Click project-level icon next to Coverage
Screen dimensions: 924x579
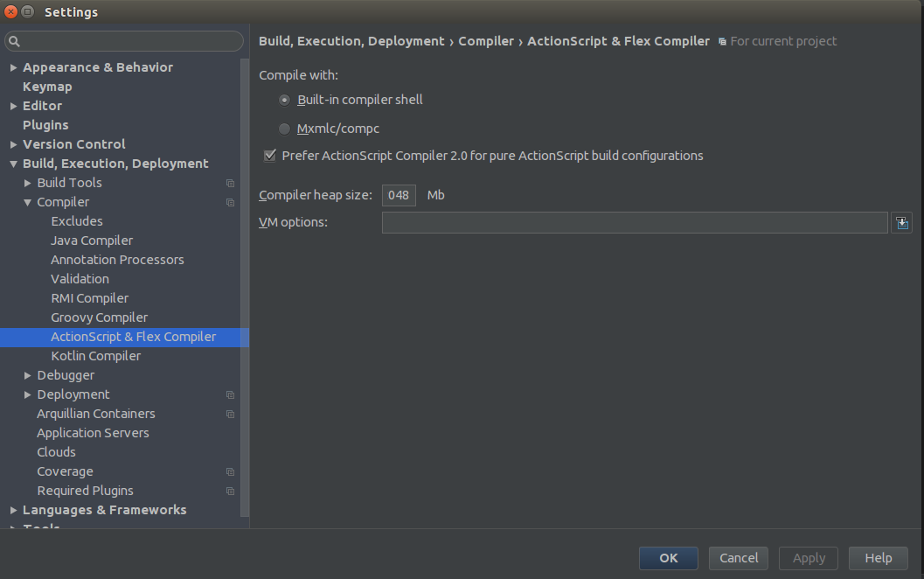click(x=231, y=471)
